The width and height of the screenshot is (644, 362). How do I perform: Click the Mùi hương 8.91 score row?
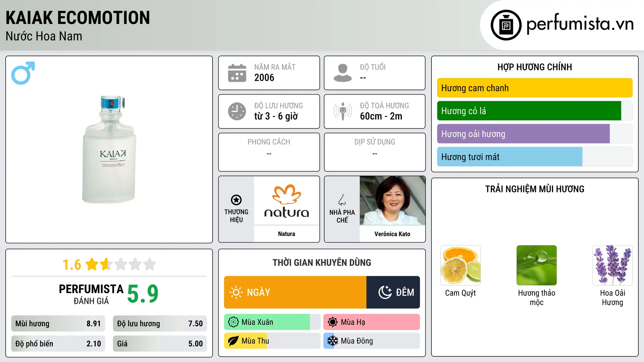click(58, 324)
